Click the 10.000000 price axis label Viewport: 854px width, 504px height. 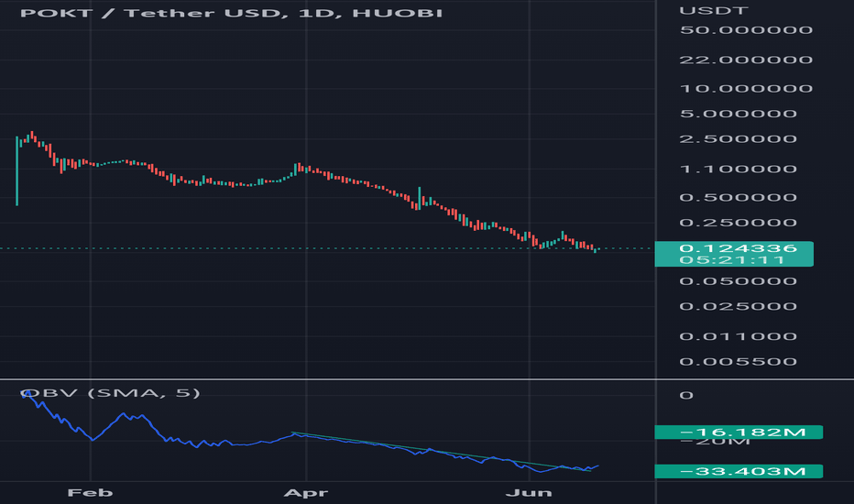[746, 88]
